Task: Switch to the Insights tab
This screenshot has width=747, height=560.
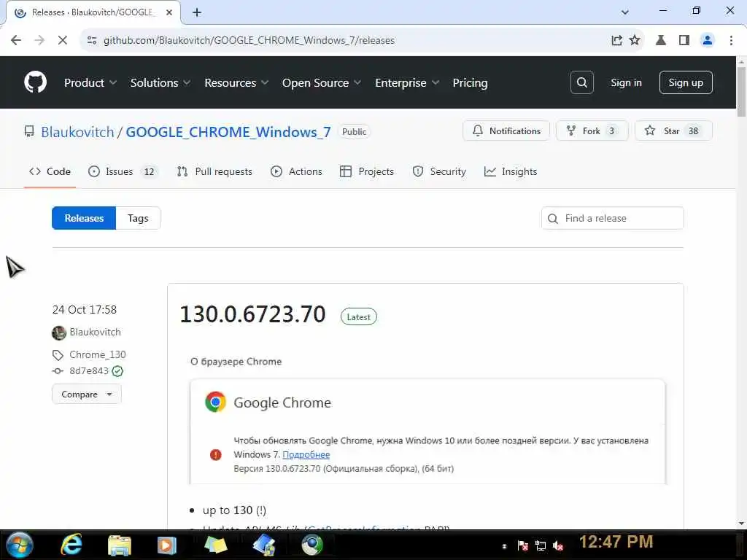Action: 511,171
